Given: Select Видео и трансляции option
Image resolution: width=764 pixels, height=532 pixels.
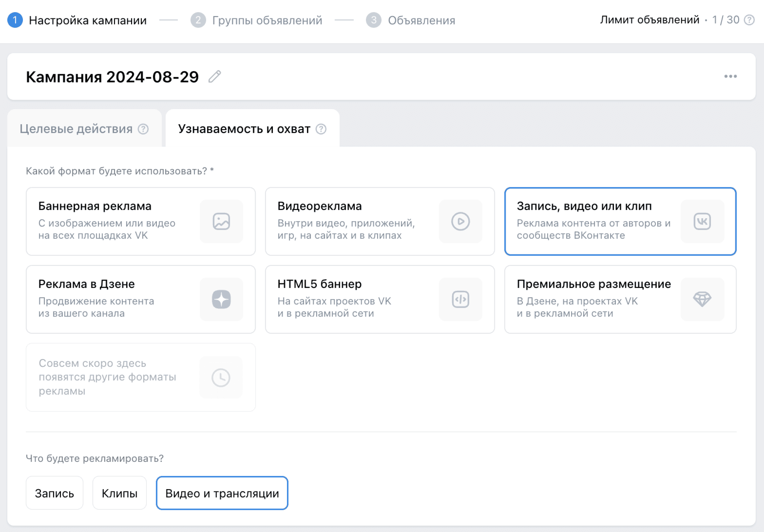Looking at the screenshot, I should pyautogui.click(x=222, y=493).
